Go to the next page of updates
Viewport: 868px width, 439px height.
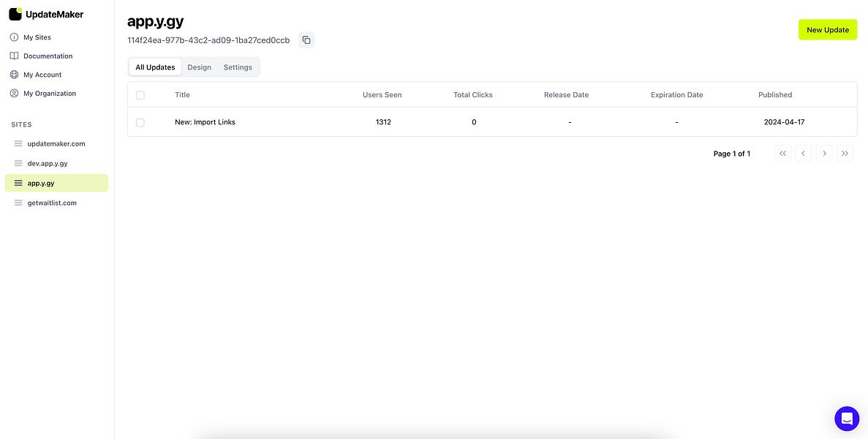(x=824, y=154)
